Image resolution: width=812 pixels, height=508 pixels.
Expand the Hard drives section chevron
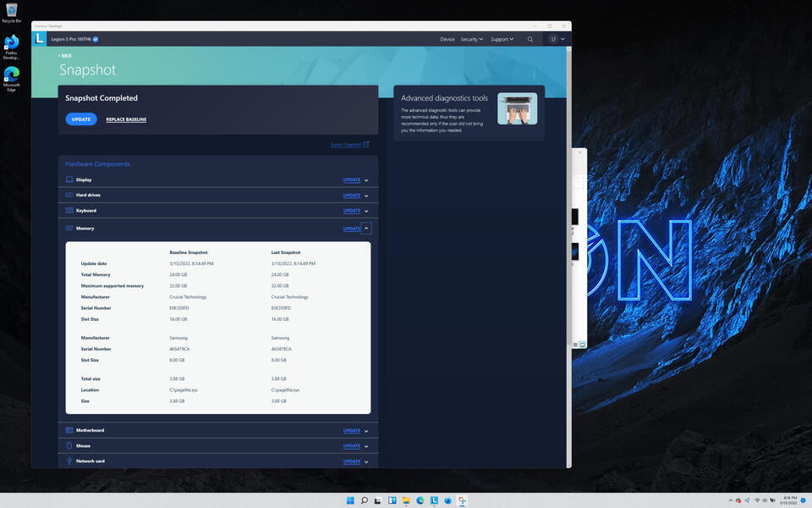coord(366,196)
